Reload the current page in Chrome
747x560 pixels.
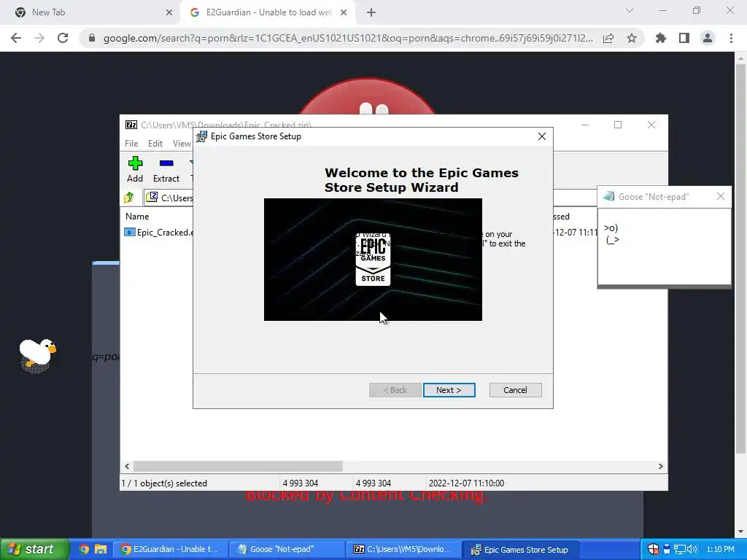pyautogui.click(x=63, y=38)
